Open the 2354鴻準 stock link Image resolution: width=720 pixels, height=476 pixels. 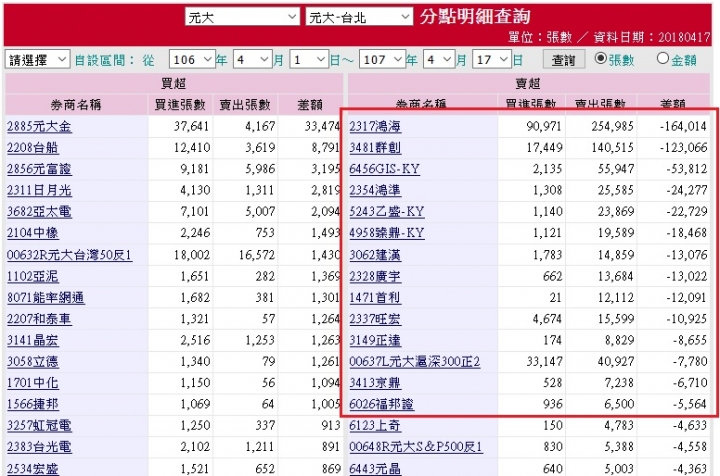tap(375, 190)
